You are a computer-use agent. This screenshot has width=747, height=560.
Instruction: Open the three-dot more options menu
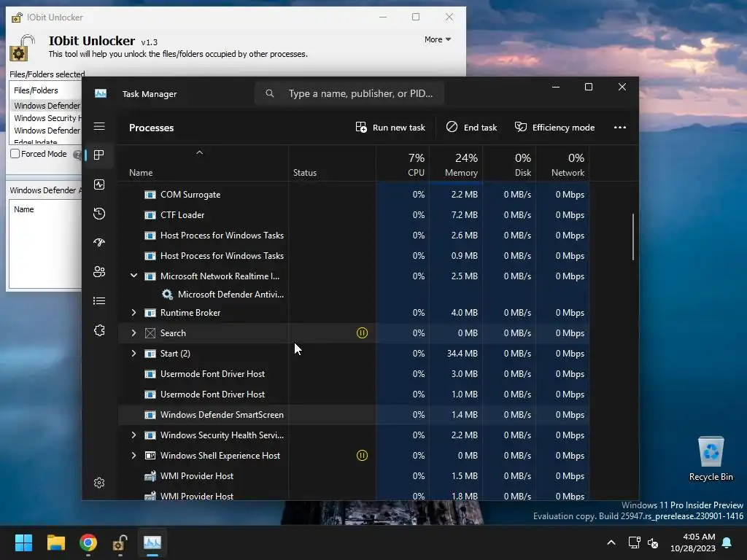pyautogui.click(x=620, y=127)
